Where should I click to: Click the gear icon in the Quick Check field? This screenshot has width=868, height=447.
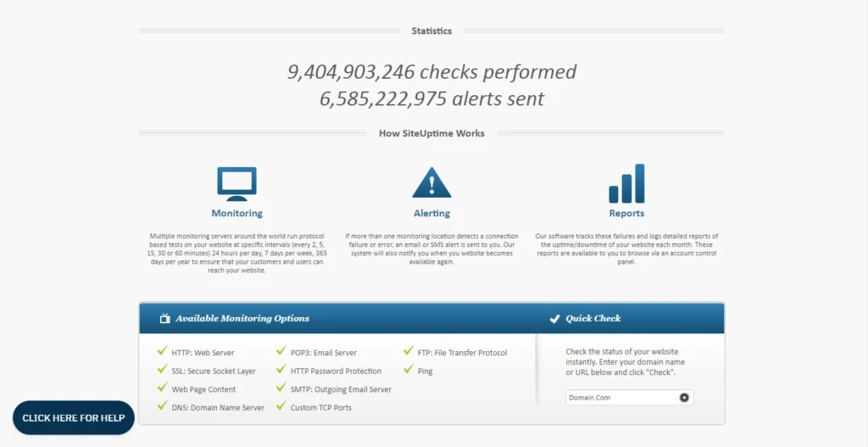point(684,397)
